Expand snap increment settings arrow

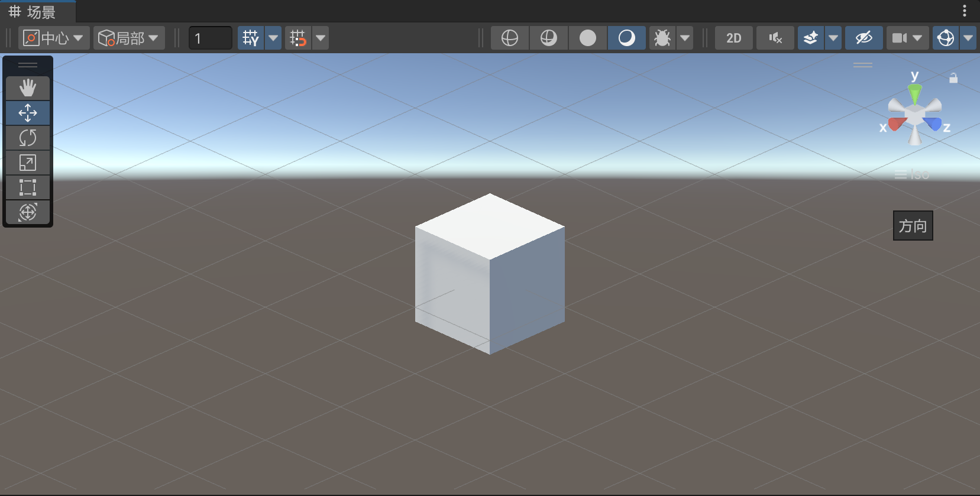pyautogui.click(x=321, y=38)
